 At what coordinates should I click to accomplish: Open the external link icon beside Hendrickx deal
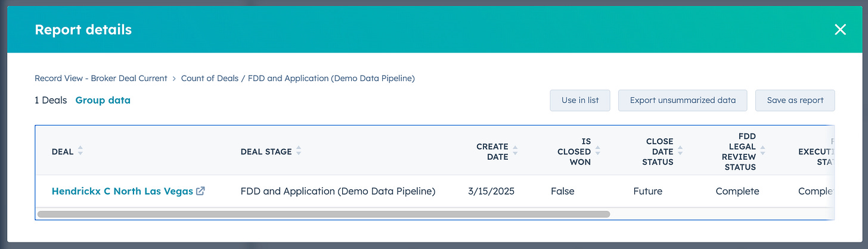click(201, 191)
